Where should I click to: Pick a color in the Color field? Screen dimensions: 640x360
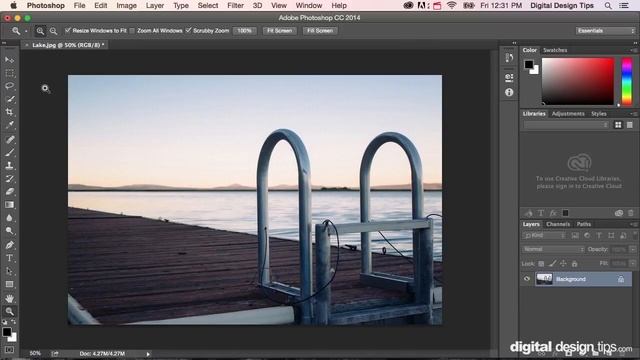578,81
